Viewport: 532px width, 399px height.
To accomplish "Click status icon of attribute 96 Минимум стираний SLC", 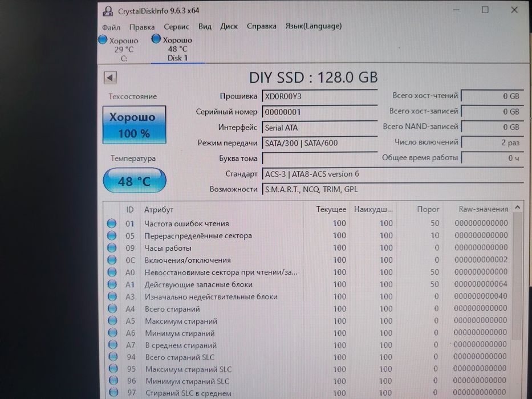I will coord(113,381).
